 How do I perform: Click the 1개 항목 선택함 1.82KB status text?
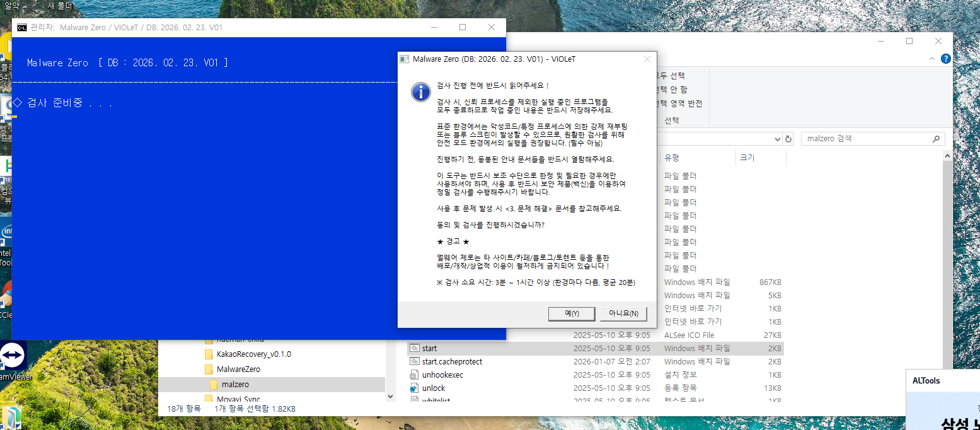point(255,409)
